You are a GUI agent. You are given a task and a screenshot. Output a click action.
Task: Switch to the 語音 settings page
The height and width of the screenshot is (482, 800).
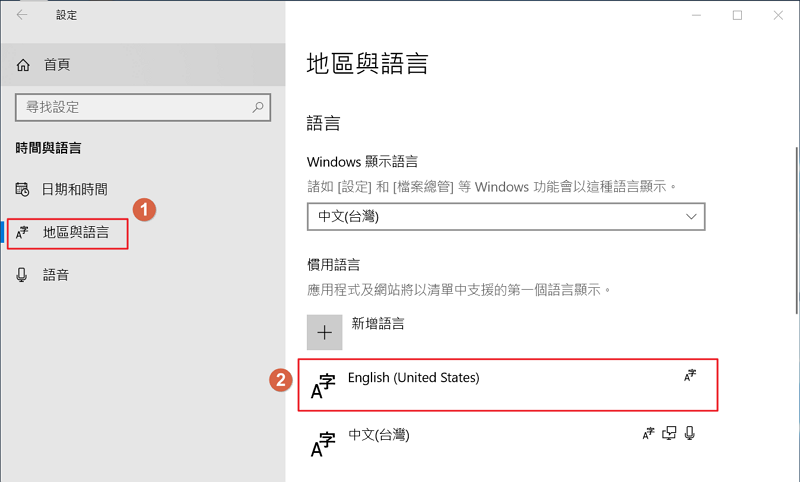point(56,274)
